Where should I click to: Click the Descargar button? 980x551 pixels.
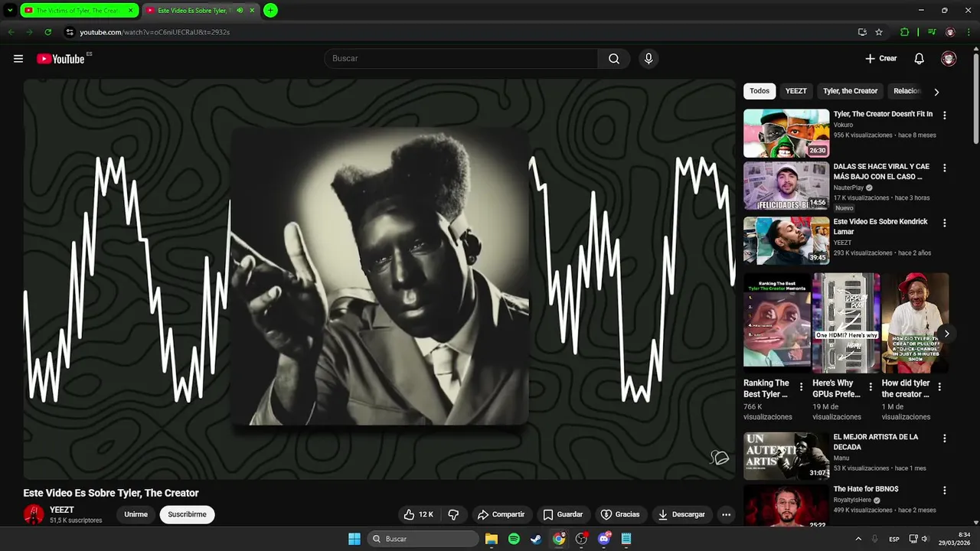tap(681, 514)
